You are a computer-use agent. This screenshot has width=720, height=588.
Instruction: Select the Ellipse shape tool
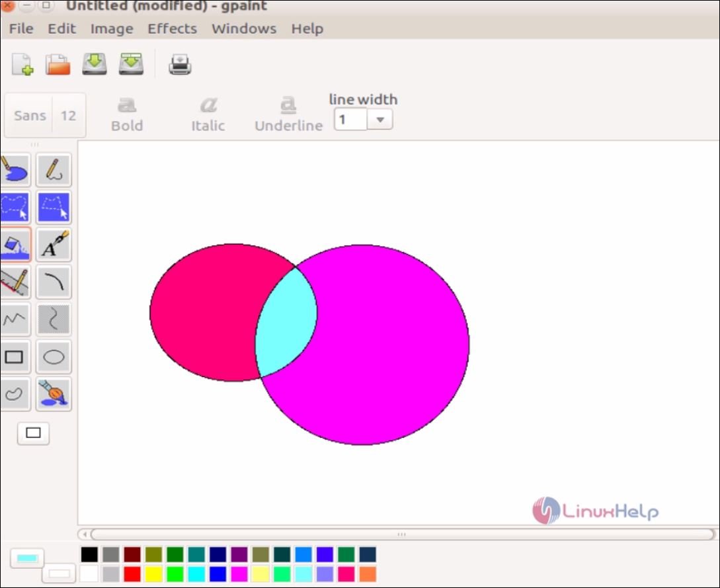54,357
